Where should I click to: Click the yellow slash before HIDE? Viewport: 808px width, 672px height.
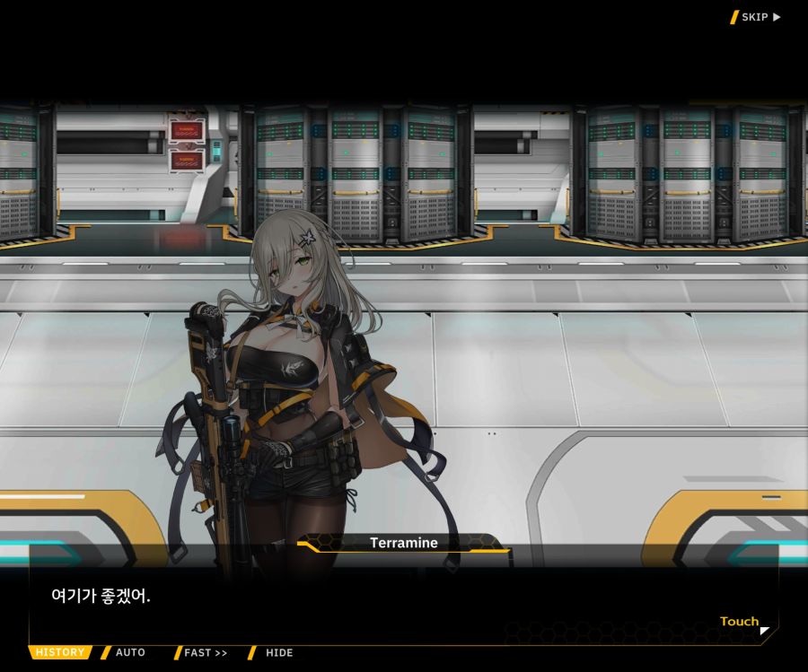click(x=252, y=652)
